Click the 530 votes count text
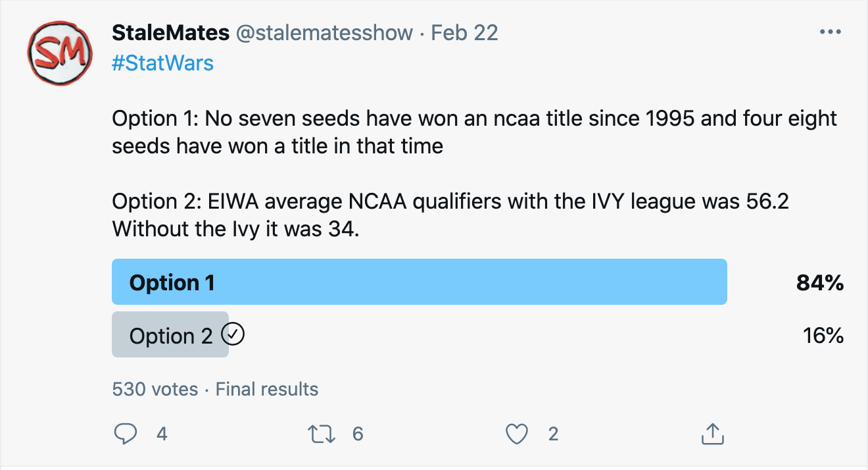The height and width of the screenshot is (470, 868). click(x=155, y=389)
